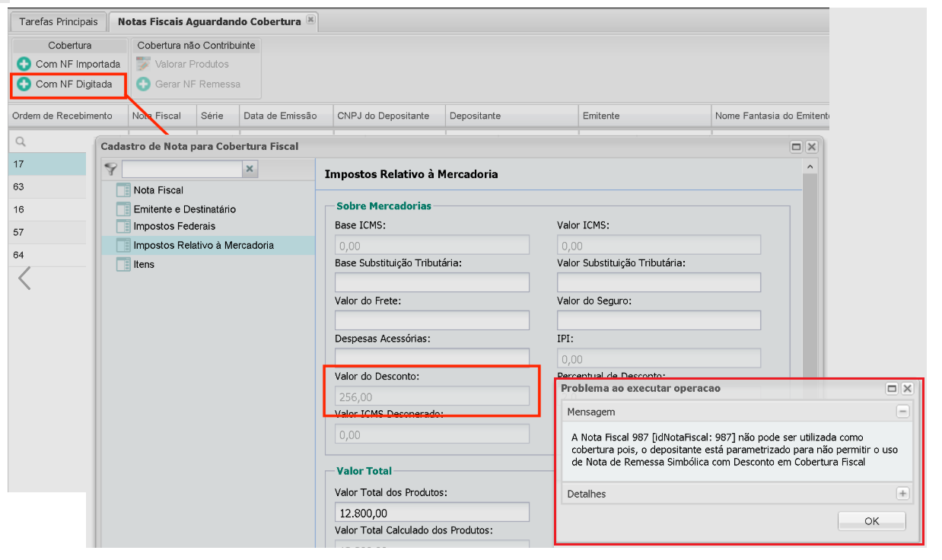Click the Valor do Frete input field
Viewport: 942px width, 560px height.
[x=431, y=320]
